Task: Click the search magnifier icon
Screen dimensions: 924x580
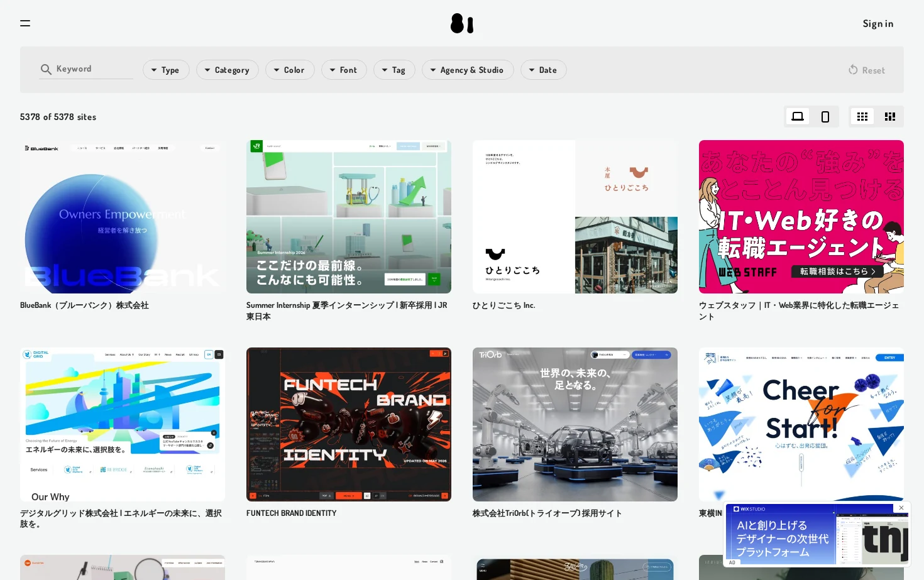Action: tap(46, 69)
